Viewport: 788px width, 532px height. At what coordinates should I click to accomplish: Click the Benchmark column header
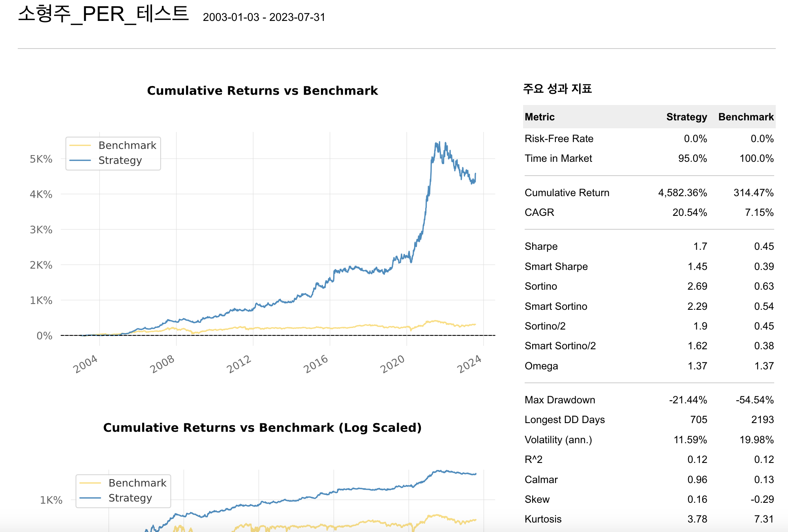click(x=745, y=117)
